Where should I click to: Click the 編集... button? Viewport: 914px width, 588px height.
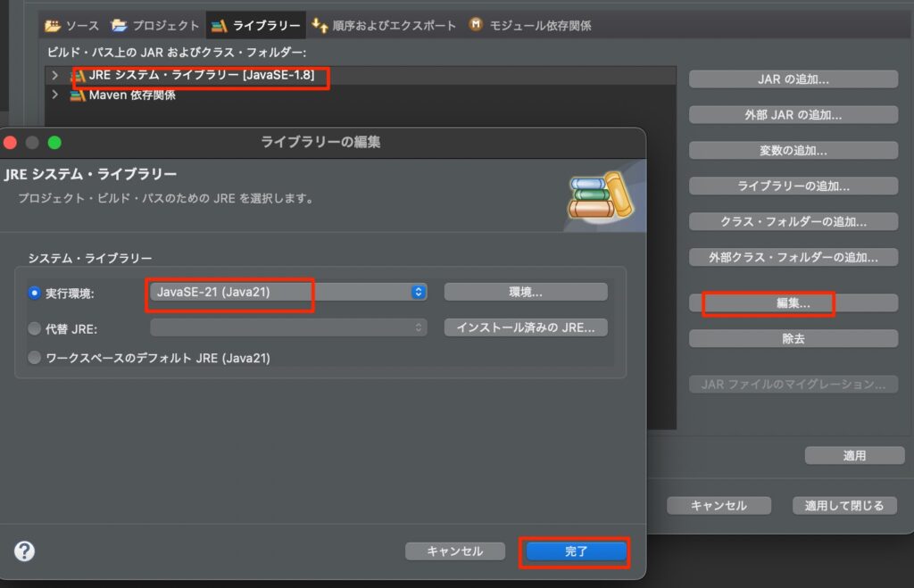pyautogui.click(x=793, y=303)
